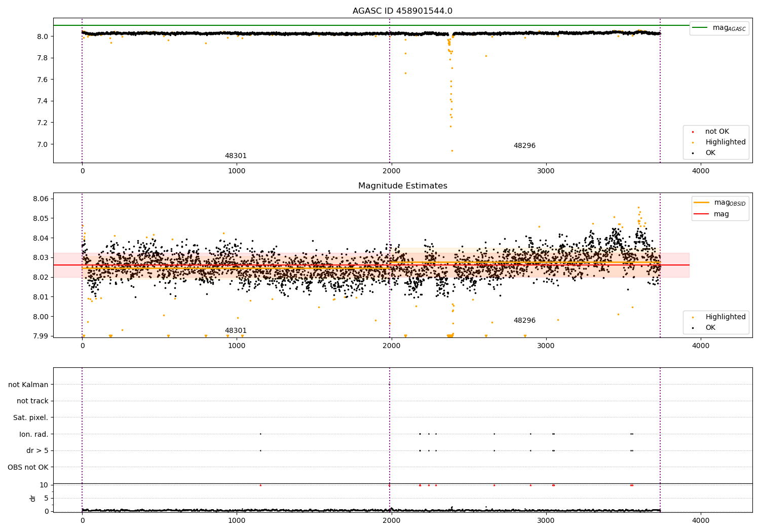Click the 'not Kalman' row label
Viewport: 760px width, 532px height.
28,385
